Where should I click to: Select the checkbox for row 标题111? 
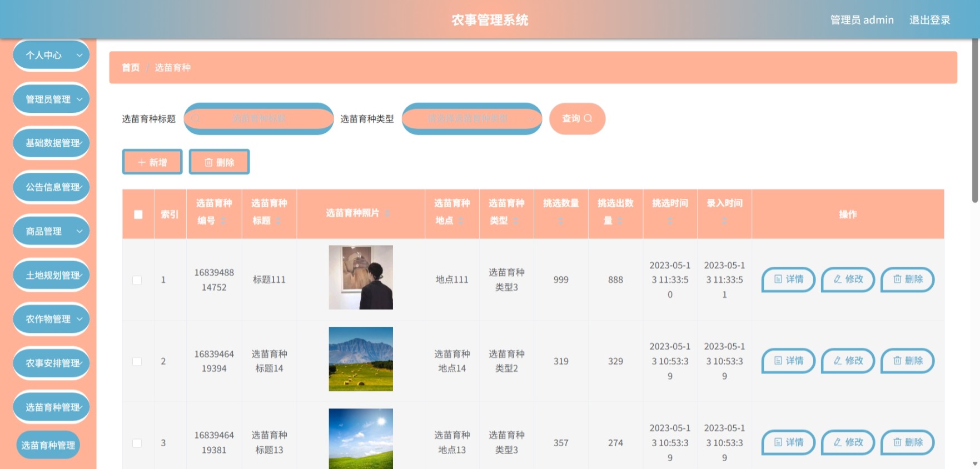[x=137, y=280]
